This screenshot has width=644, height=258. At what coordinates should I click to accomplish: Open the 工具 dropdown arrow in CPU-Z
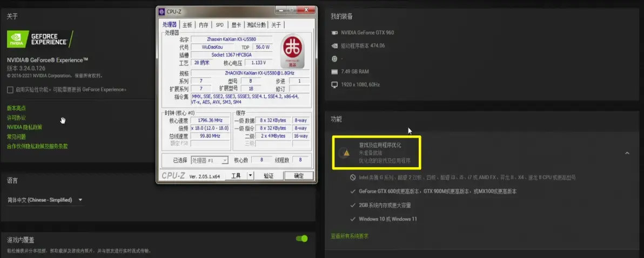coord(251,175)
